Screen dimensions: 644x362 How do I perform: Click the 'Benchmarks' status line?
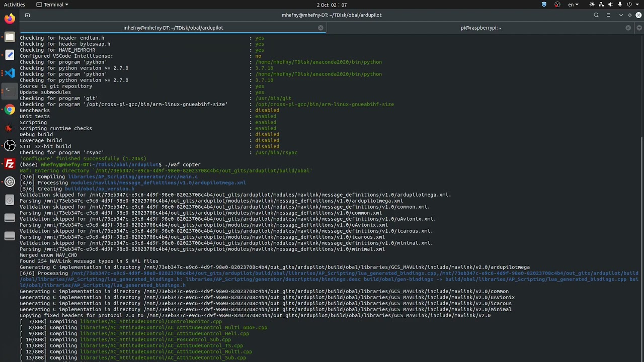pyautogui.click(x=149, y=110)
